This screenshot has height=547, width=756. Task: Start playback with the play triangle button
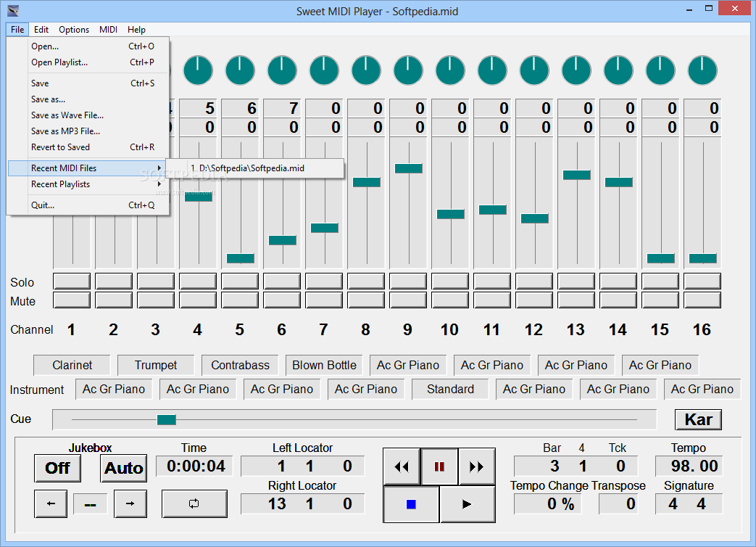point(467,504)
